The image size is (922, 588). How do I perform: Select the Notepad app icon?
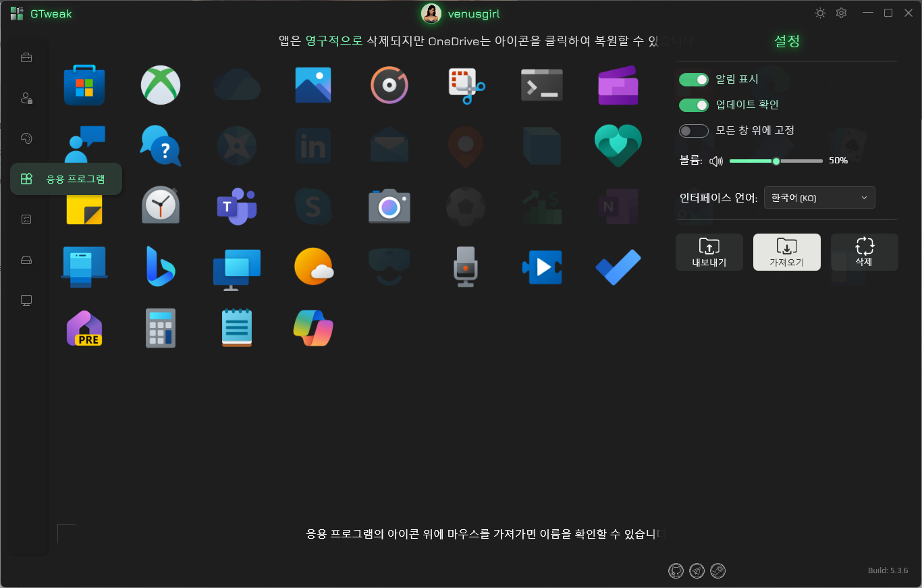point(237,328)
